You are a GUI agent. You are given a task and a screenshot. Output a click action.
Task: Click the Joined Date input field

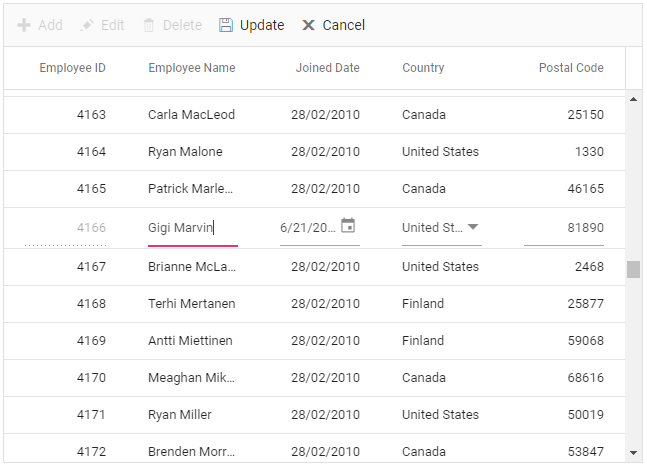[x=308, y=228]
